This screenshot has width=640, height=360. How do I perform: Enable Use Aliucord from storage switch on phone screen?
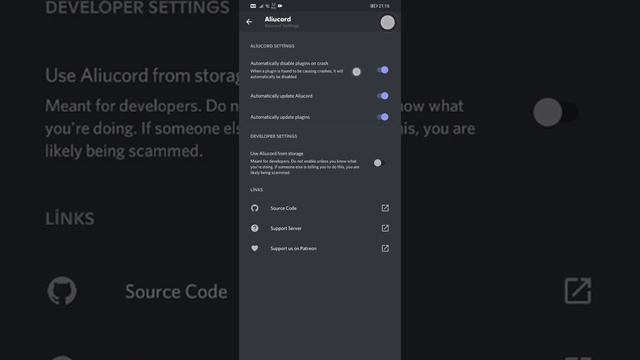tap(379, 163)
